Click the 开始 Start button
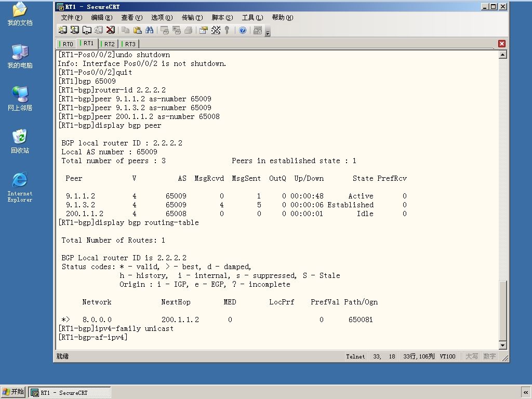Image resolution: width=532 pixels, height=399 pixels. click(13, 392)
